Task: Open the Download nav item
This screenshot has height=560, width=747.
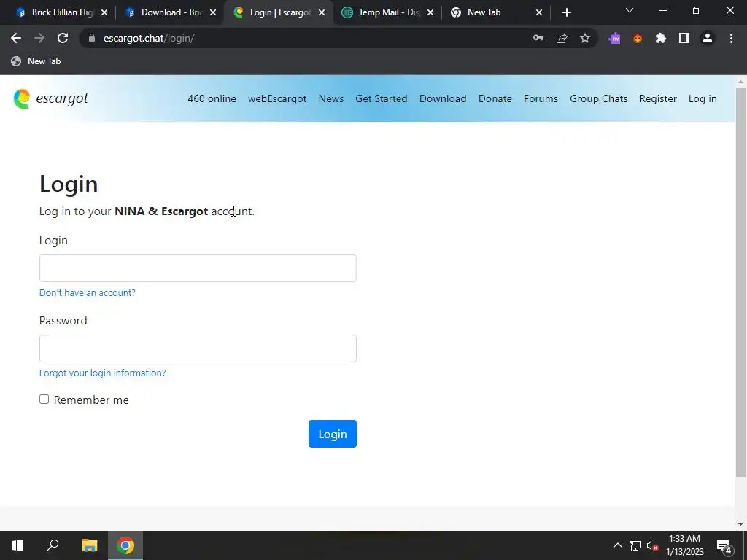Action: point(443,98)
